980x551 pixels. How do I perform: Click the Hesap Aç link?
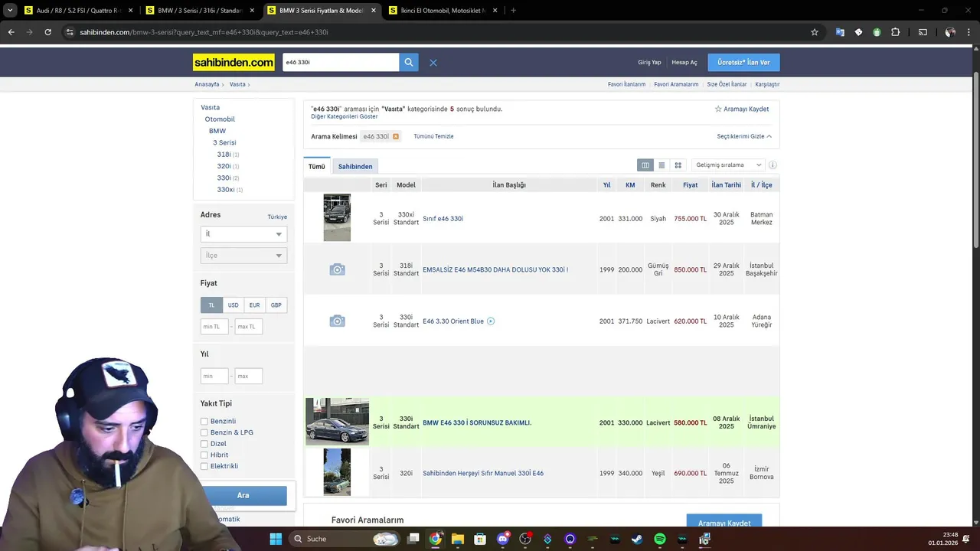coord(684,63)
